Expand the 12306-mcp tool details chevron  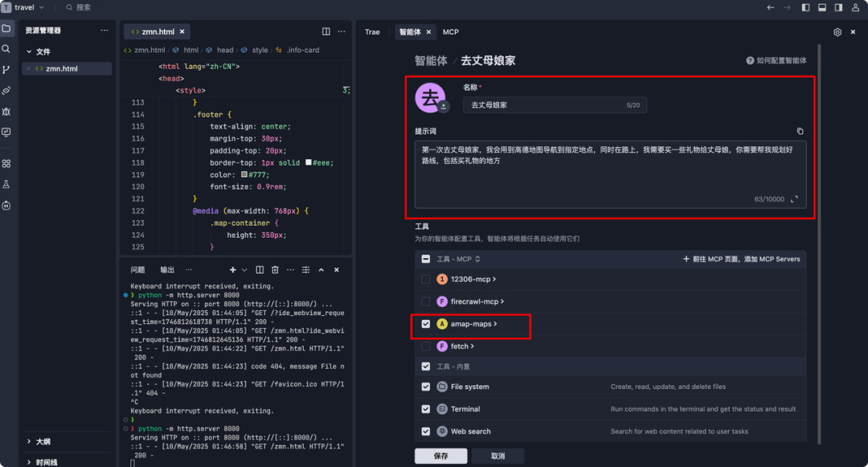point(494,280)
